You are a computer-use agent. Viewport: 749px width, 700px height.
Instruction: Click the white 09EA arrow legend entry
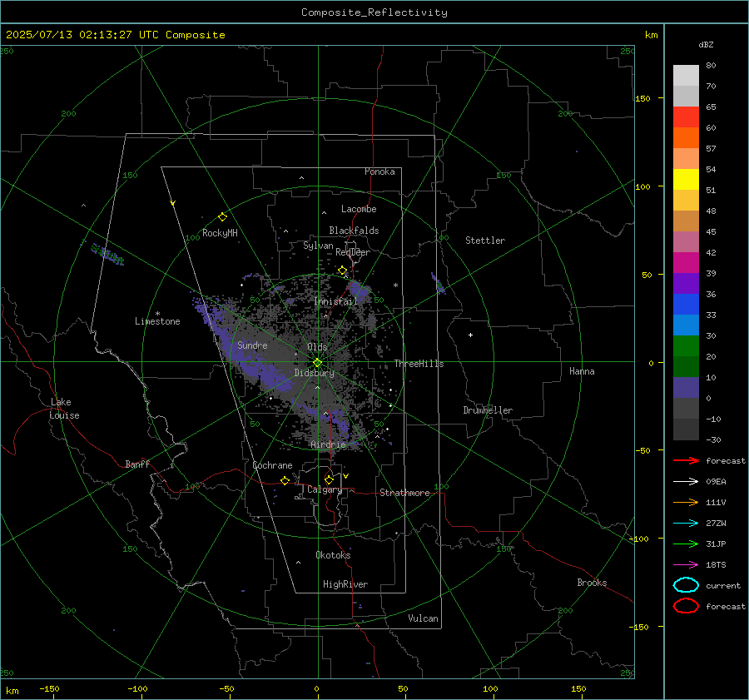pyautogui.click(x=686, y=481)
